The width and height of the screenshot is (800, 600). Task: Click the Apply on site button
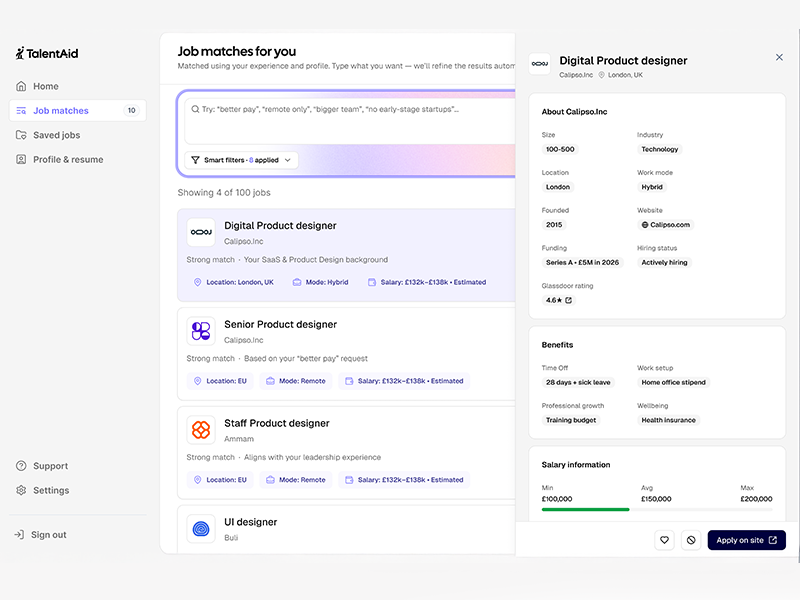pos(746,540)
